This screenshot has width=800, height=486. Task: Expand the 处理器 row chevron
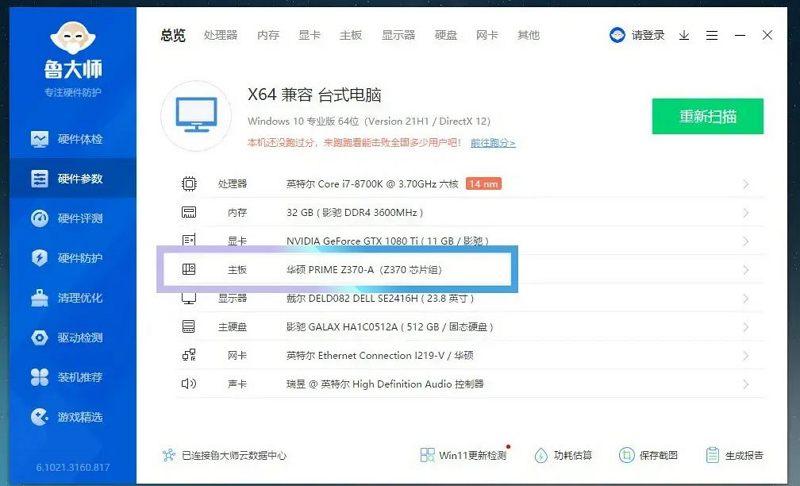(746, 184)
